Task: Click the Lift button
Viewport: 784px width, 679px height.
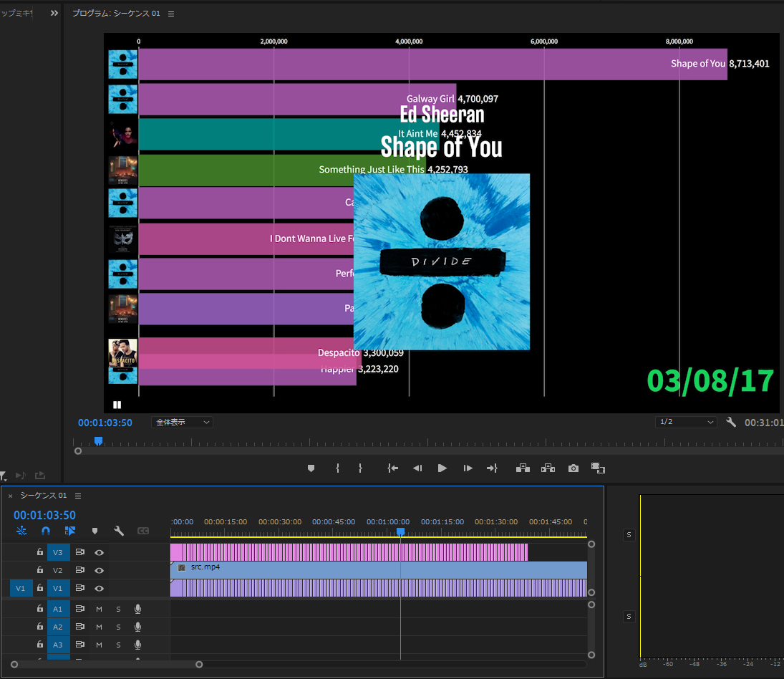Action: pos(523,468)
